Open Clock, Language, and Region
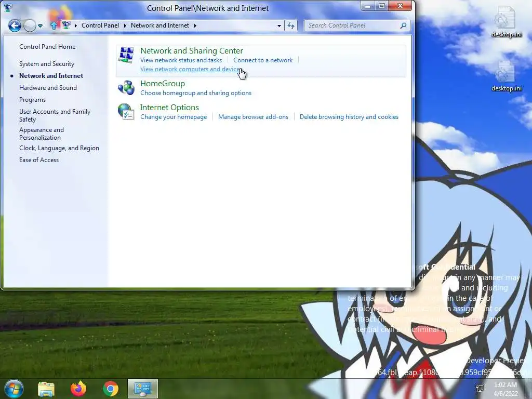Image resolution: width=532 pixels, height=399 pixels. click(59, 148)
